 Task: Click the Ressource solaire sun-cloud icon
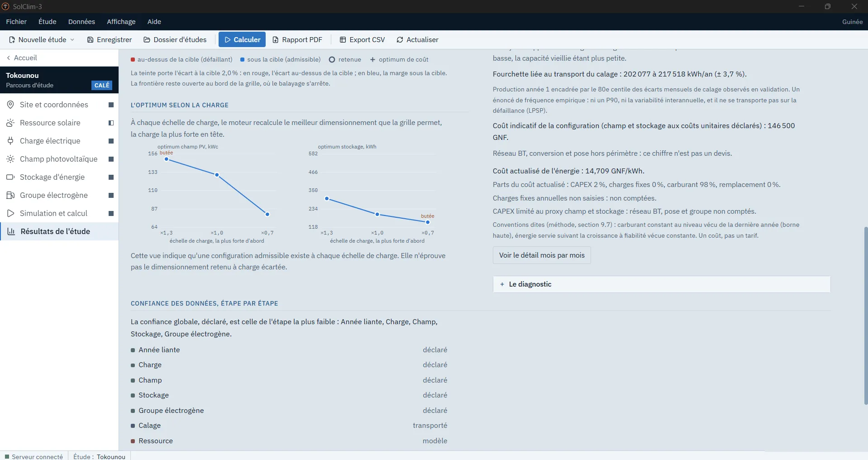click(x=10, y=123)
